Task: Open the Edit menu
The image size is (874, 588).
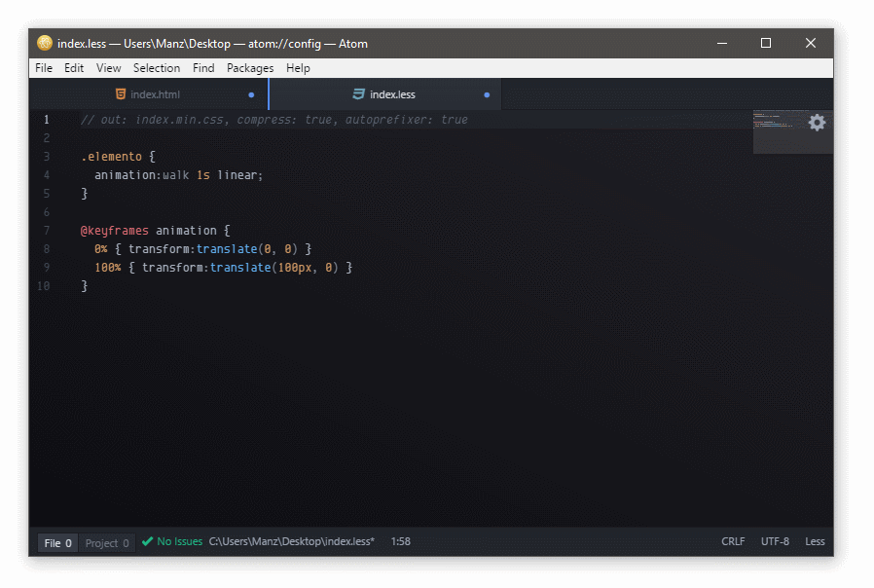Action: [x=74, y=68]
